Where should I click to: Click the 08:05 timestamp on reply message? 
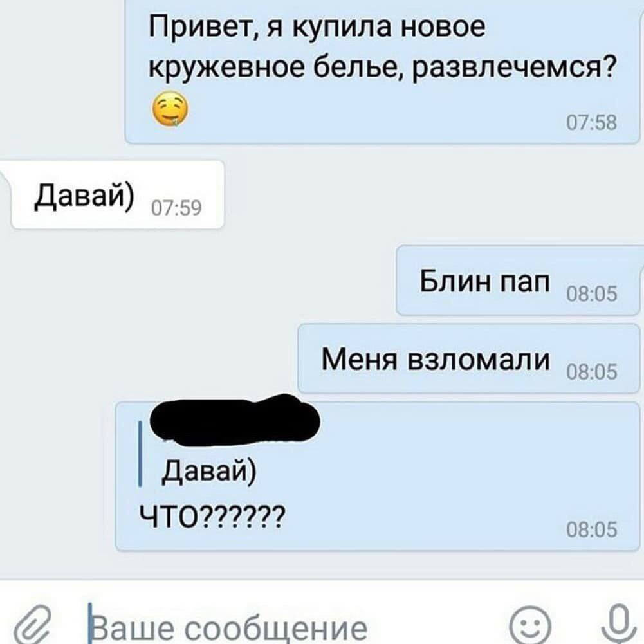pyautogui.click(x=591, y=529)
